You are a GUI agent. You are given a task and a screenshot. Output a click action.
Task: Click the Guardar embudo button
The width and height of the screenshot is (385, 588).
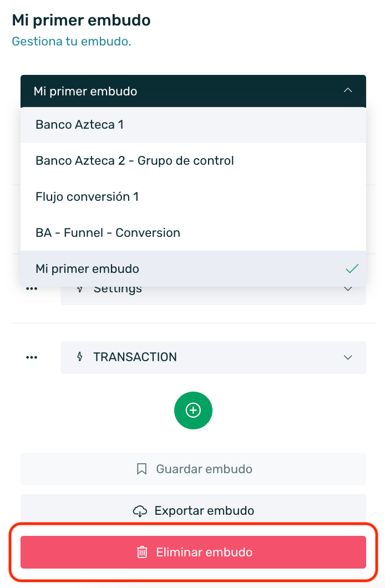[193, 469]
